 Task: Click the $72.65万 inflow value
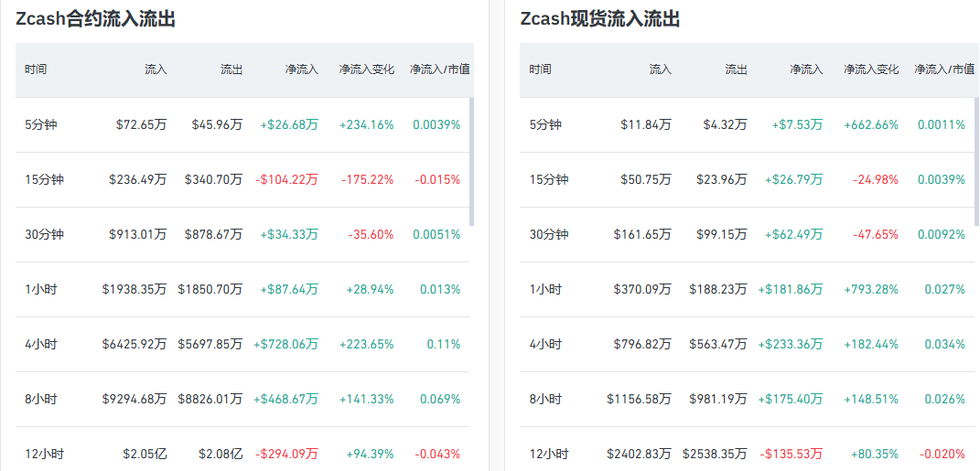(x=141, y=125)
